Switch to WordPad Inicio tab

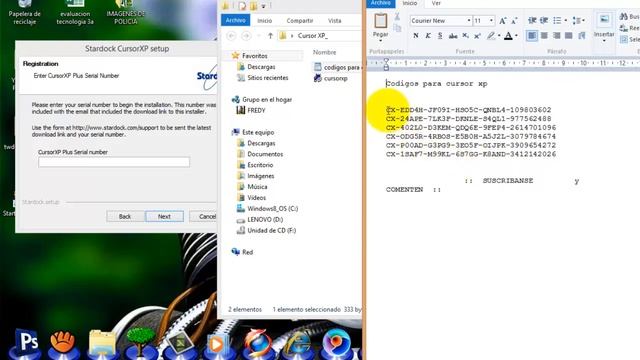tap(410, 3)
